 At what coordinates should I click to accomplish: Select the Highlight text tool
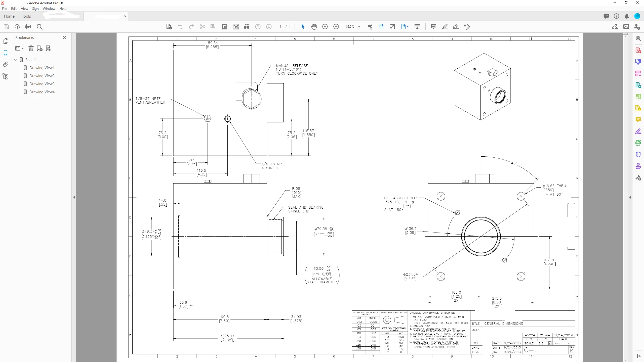[445, 27]
